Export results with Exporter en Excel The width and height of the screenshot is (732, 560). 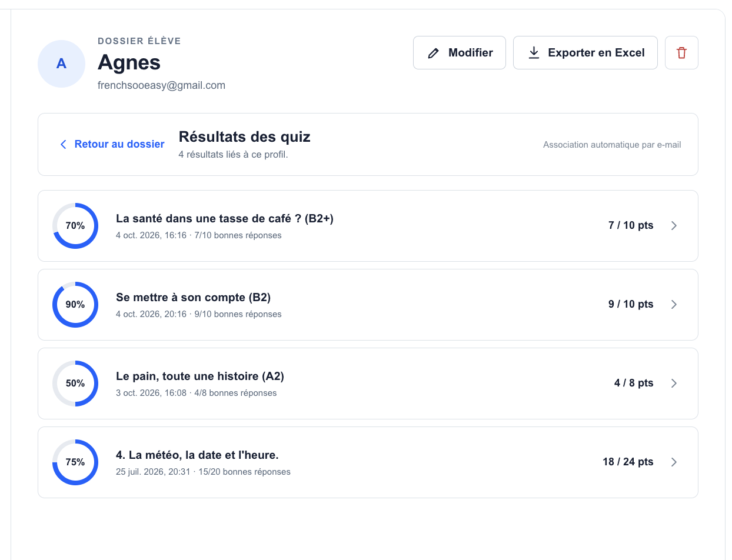585,53
